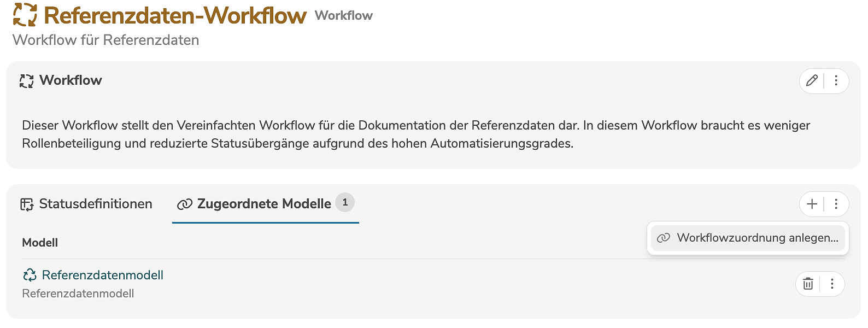868x328 pixels.
Task: Click the Modell column header
Action: [x=39, y=242]
